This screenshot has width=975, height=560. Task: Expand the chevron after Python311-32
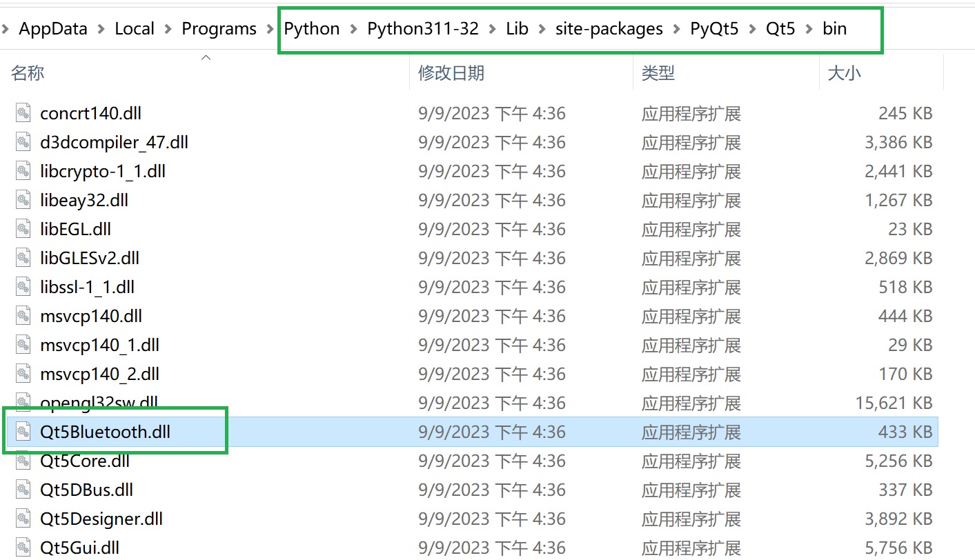(x=493, y=29)
